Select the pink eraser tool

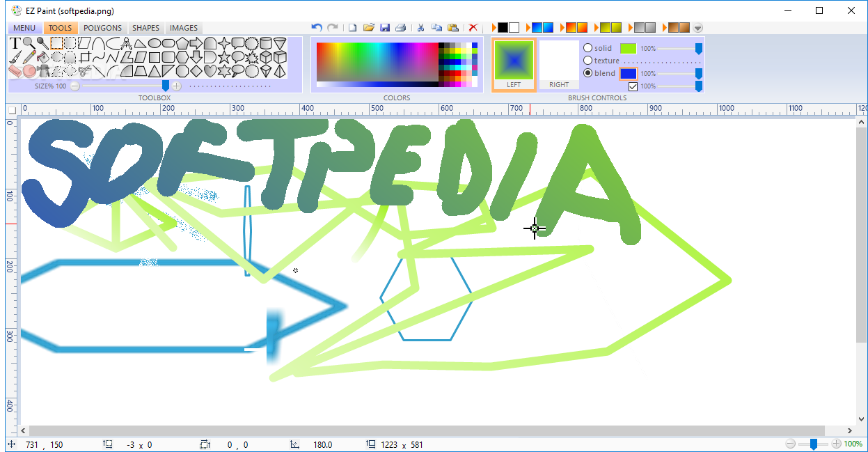pyautogui.click(x=15, y=71)
